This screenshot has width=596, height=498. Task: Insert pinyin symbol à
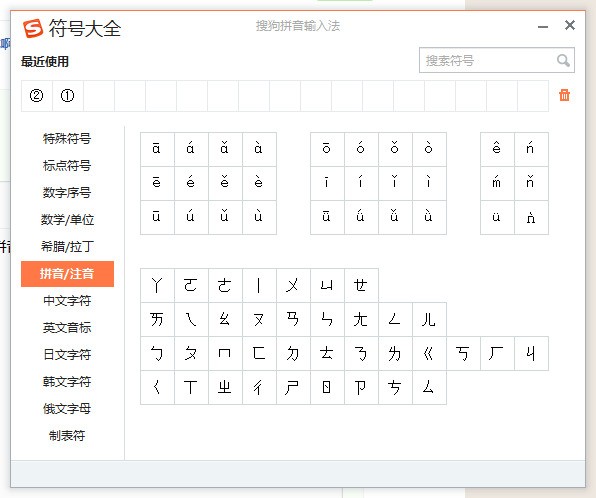click(259, 149)
